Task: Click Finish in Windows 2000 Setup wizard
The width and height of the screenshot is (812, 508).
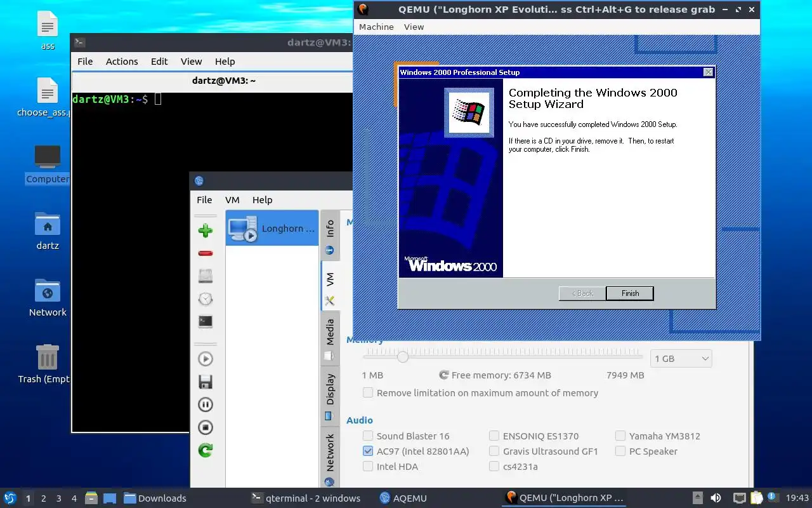Action: [x=630, y=293]
